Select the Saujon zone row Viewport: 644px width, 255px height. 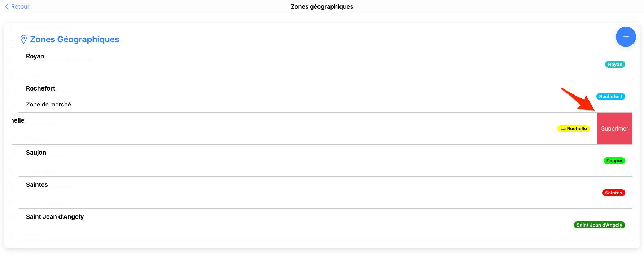(36, 153)
